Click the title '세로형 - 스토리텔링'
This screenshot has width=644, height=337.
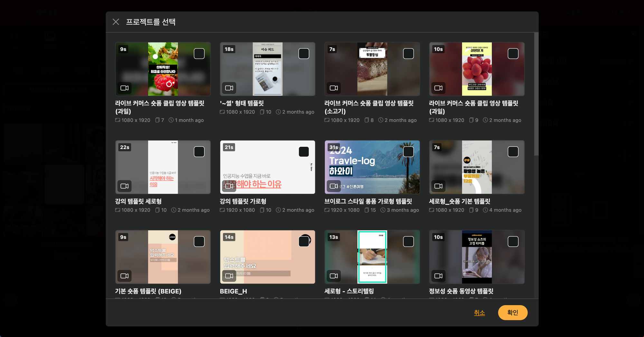(x=349, y=291)
